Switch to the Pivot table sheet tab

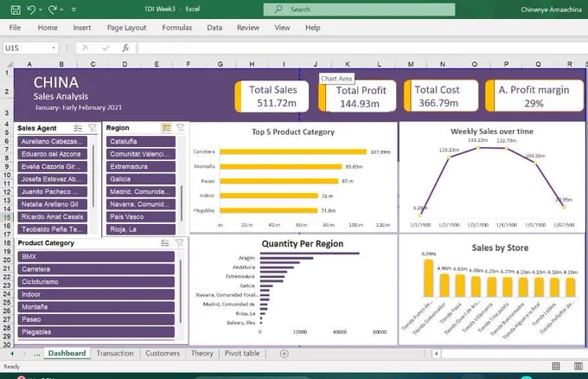pos(242,353)
